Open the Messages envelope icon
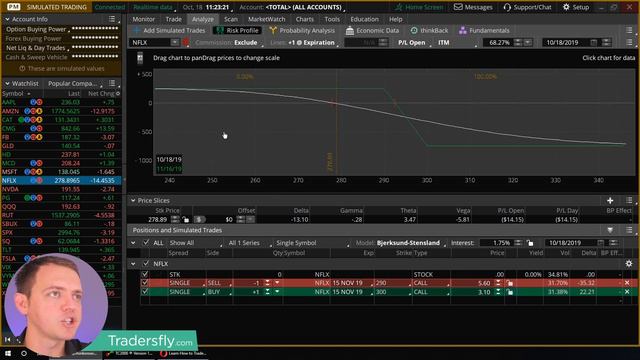Screen dimensions: 640x360 (x=458, y=7)
